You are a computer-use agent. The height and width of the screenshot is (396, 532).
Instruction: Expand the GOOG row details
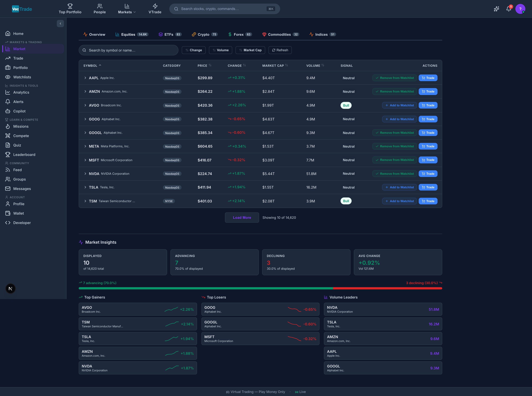[85, 119]
